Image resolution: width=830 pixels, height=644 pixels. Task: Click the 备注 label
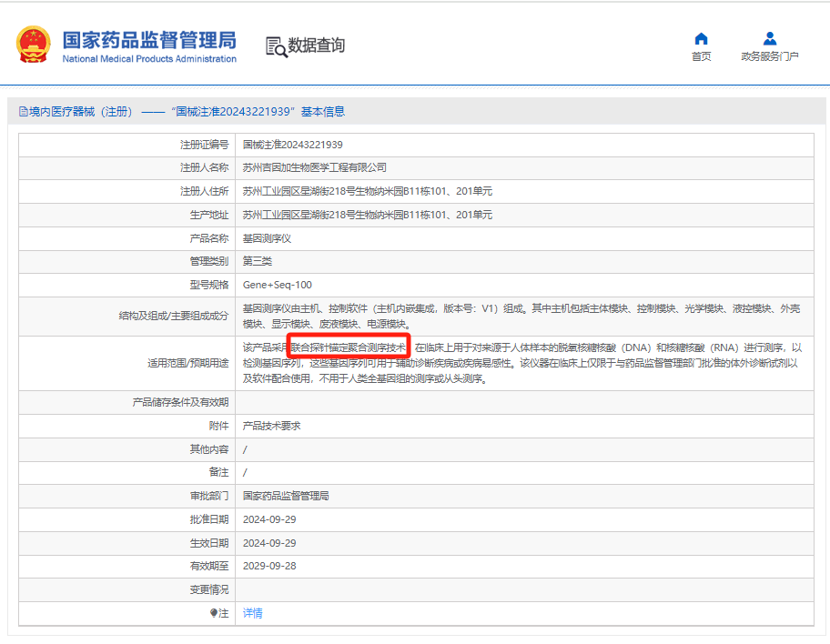(x=218, y=472)
